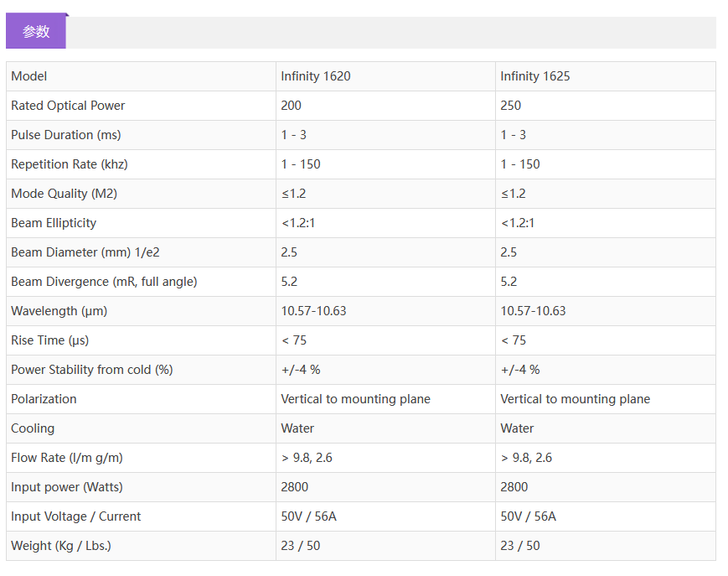Select the Pulse Duration (ms) cell
The height and width of the screenshot is (576, 728).
click(66, 135)
